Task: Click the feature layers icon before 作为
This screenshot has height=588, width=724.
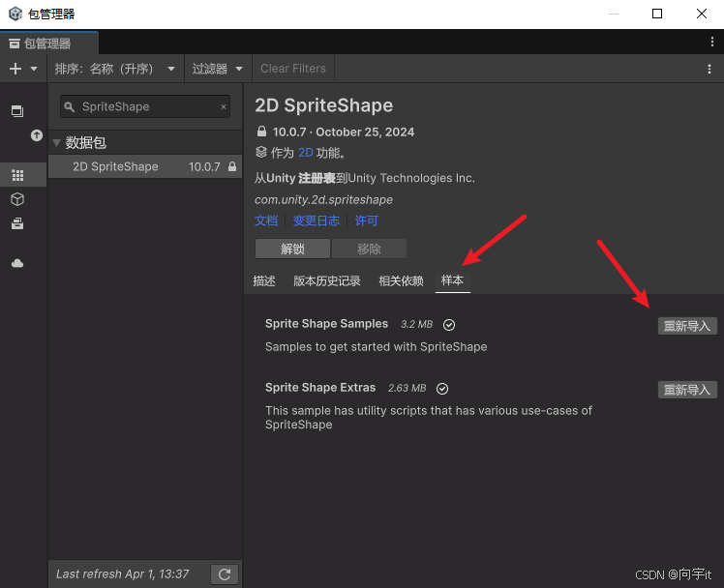Action: tap(261, 152)
